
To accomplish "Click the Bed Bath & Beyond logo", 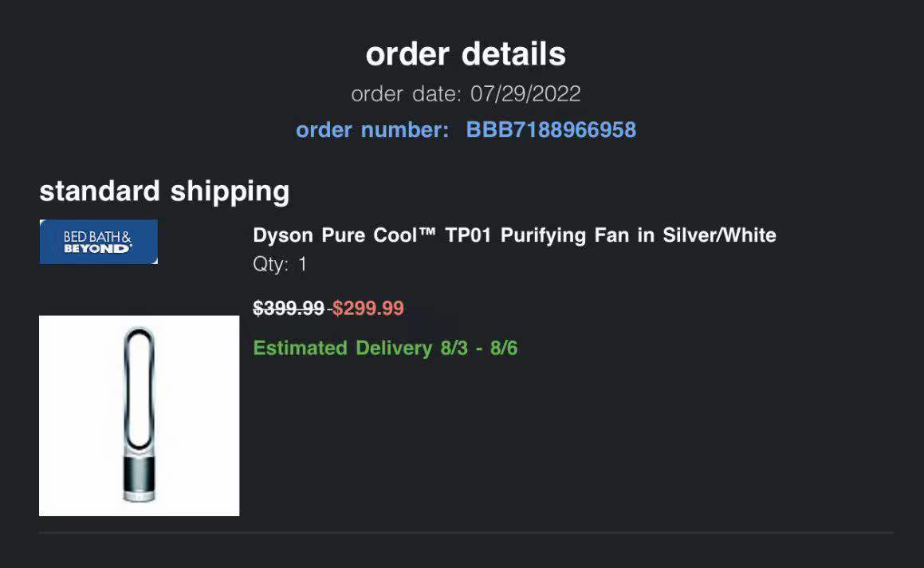I will pyautogui.click(x=98, y=242).
